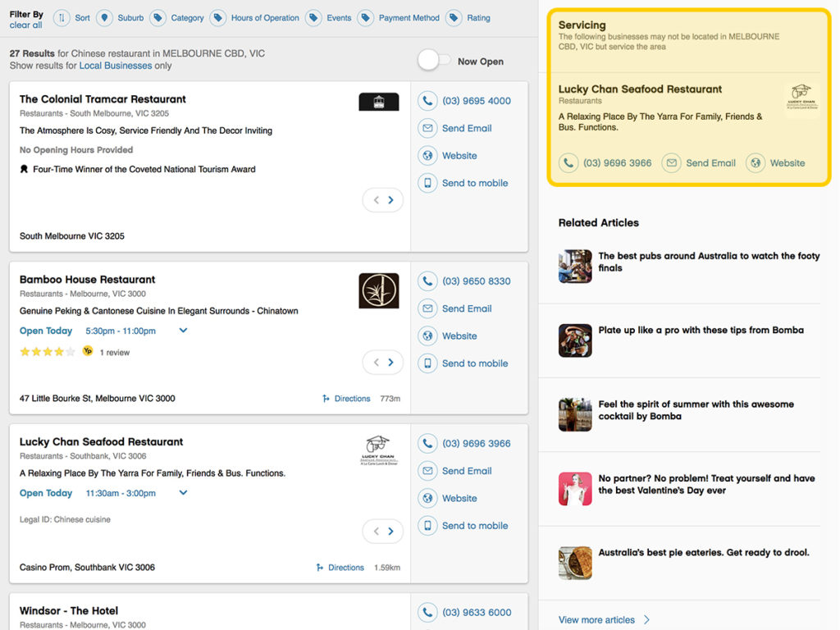Show next image for Bamboo House Restaurant
This screenshot has height=630, width=840.
point(391,363)
